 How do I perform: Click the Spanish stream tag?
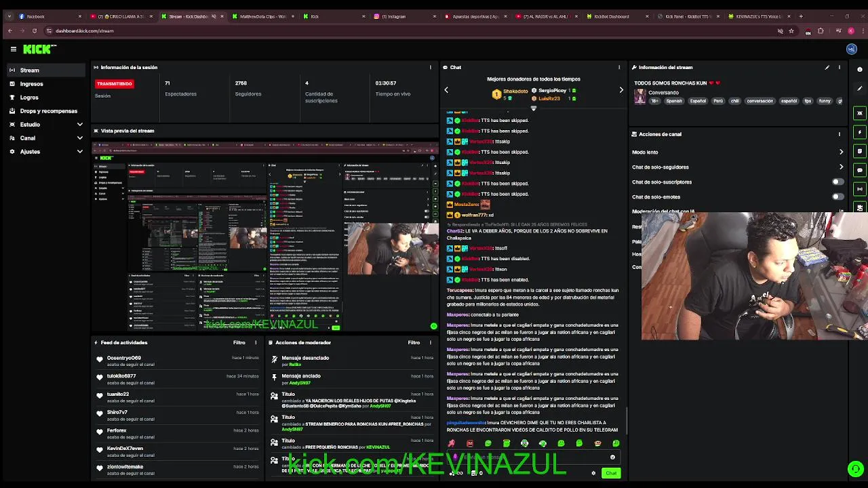674,101
